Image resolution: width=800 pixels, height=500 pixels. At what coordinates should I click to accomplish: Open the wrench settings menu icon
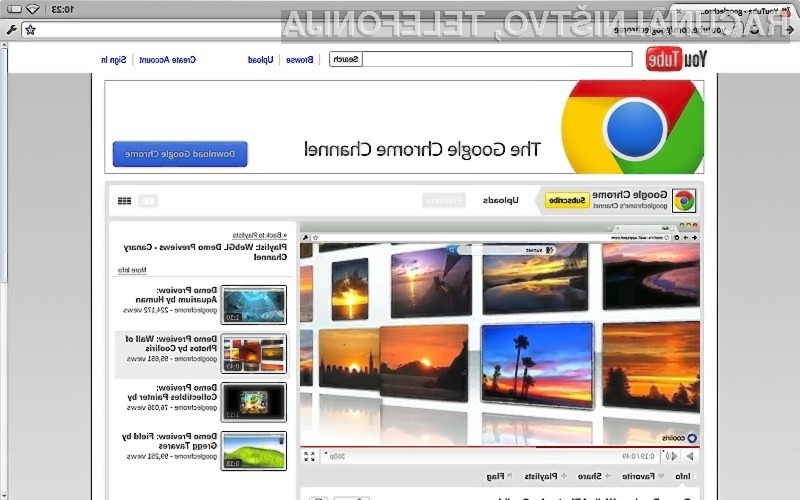[12, 30]
